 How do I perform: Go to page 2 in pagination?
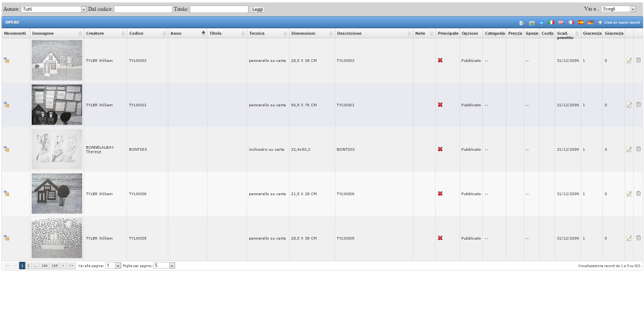point(28,266)
